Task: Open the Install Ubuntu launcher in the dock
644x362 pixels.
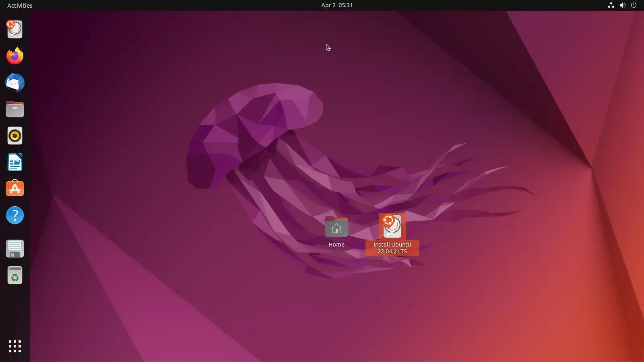Action: [15, 29]
